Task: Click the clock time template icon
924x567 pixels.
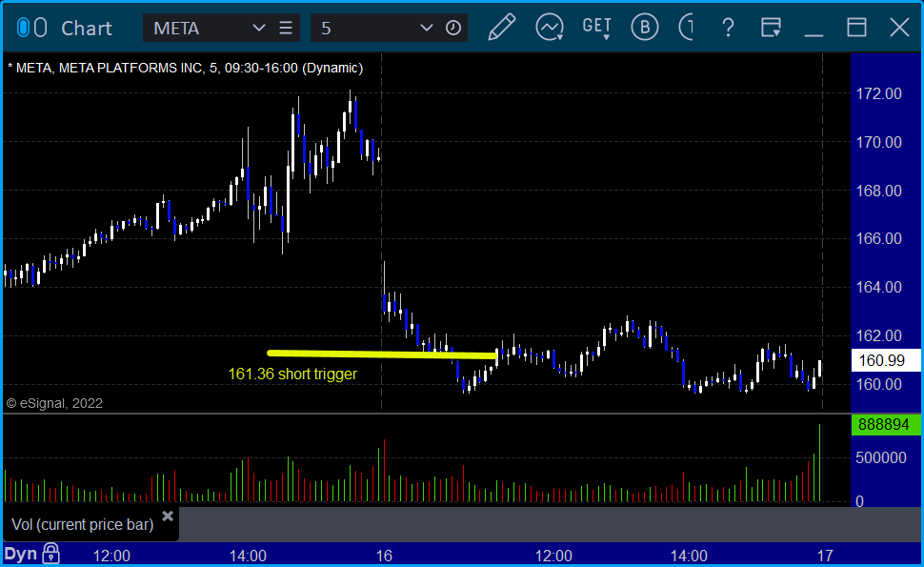Action: tap(453, 28)
